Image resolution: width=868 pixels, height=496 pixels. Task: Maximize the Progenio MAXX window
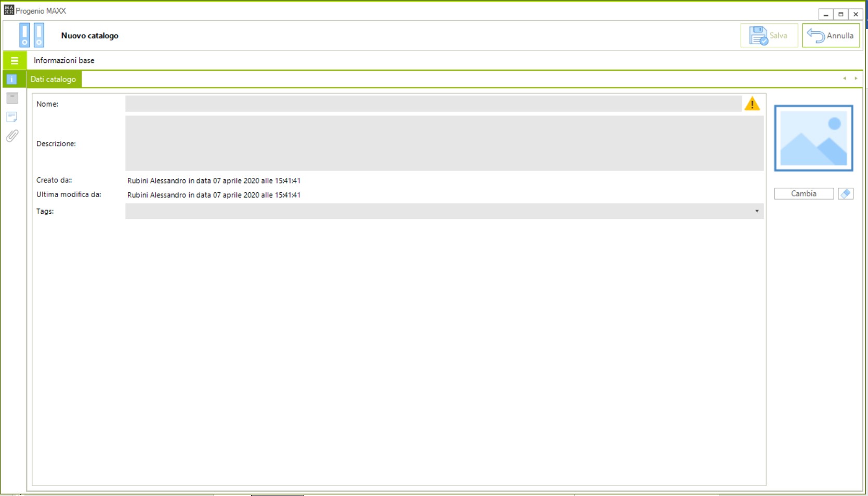[841, 15]
